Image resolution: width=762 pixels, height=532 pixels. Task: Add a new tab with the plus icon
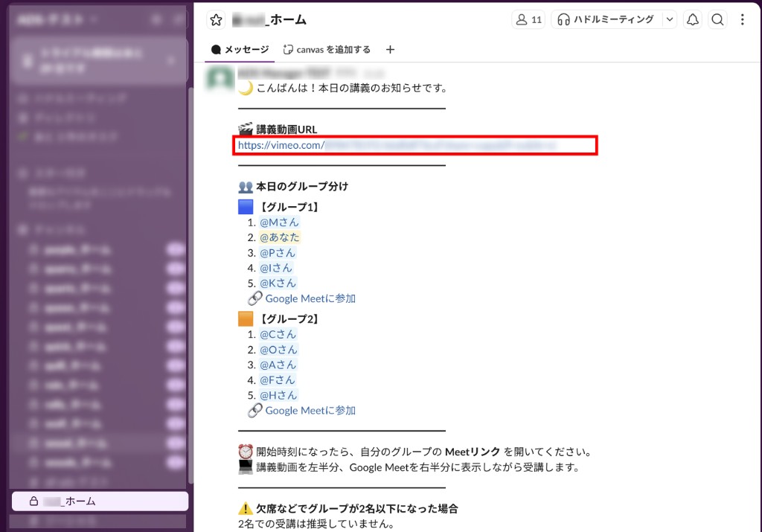tap(390, 49)
